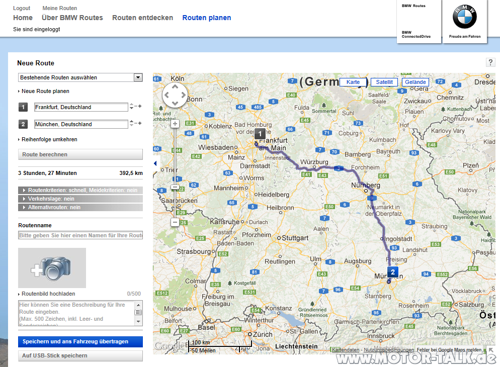The width and height of the screenshot is (500, 367).
Task: Open the question mark help icon
Action: click(x=490, y=62)
